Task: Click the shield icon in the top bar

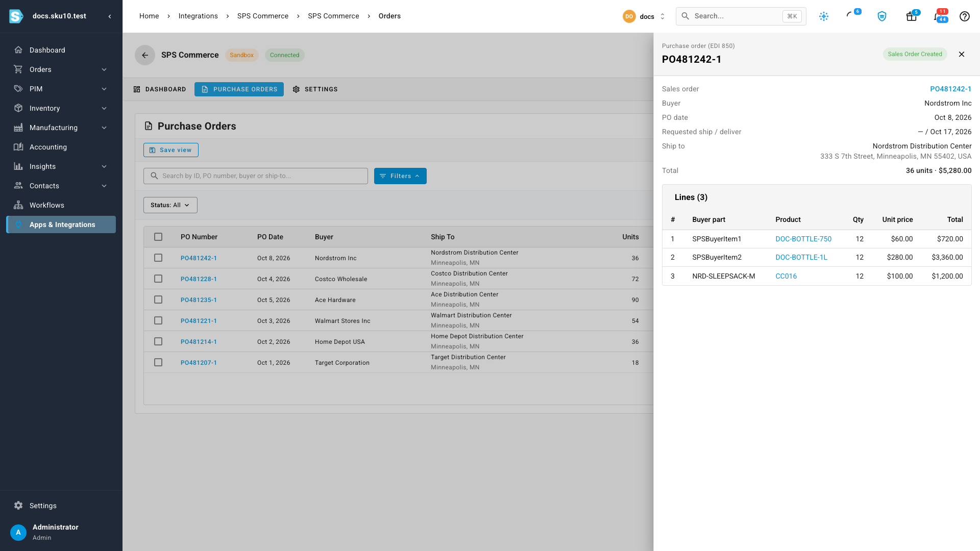Action: (882, 16)
